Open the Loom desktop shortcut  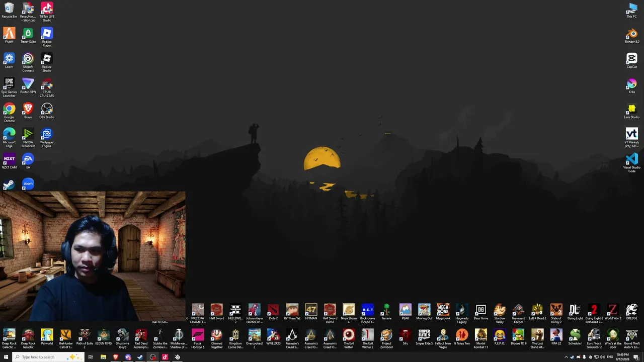point(9,61)
